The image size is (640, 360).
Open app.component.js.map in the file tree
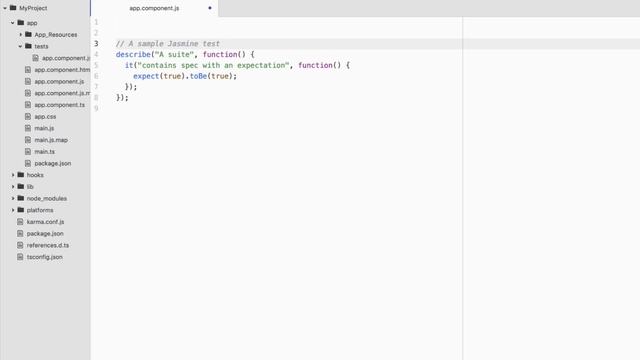pos(62,93)
